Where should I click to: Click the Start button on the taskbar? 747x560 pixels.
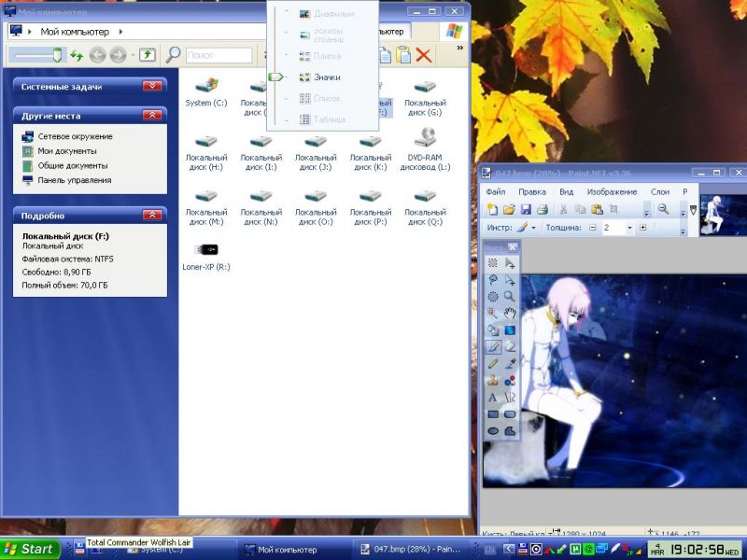pos(31,549)
